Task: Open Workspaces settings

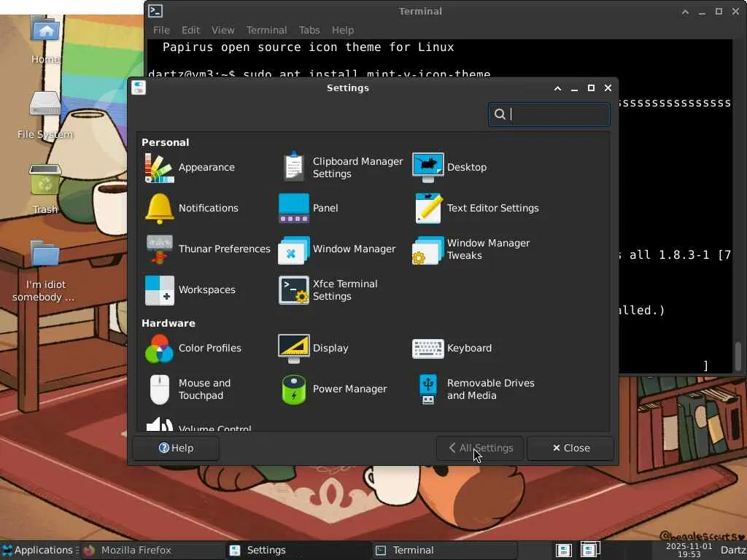Action: (x=190, y=290)
